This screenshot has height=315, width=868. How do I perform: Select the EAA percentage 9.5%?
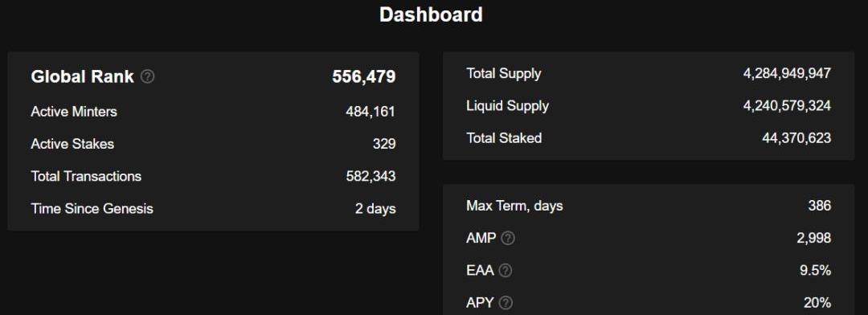(816, 271)
